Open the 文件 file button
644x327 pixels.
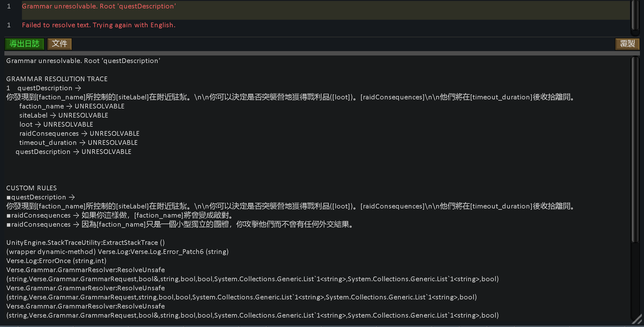click(x=59, y=44)
